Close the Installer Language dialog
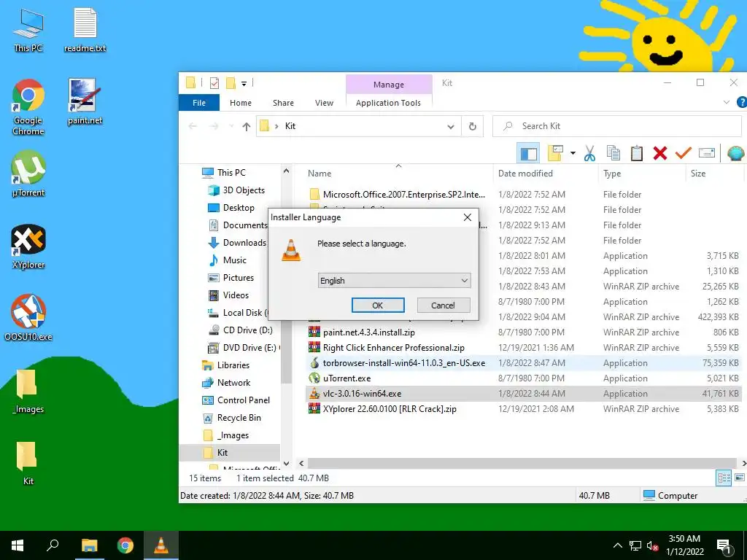This screenshot has height=560, width=747. [468, 217]
